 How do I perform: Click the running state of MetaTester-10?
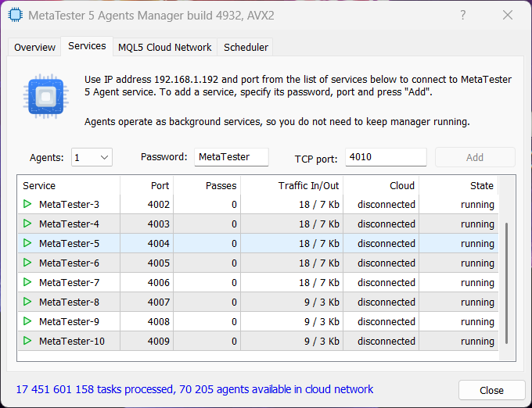coord(477,342)
